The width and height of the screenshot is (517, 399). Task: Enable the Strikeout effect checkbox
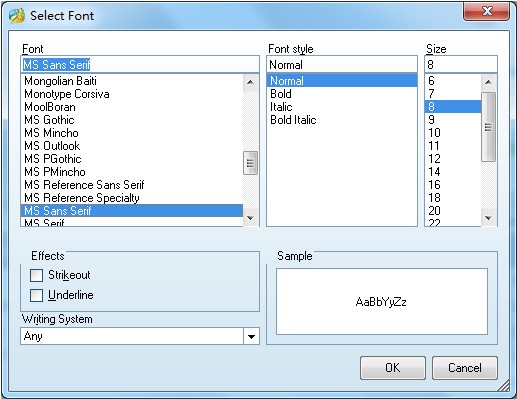(37, 275)
